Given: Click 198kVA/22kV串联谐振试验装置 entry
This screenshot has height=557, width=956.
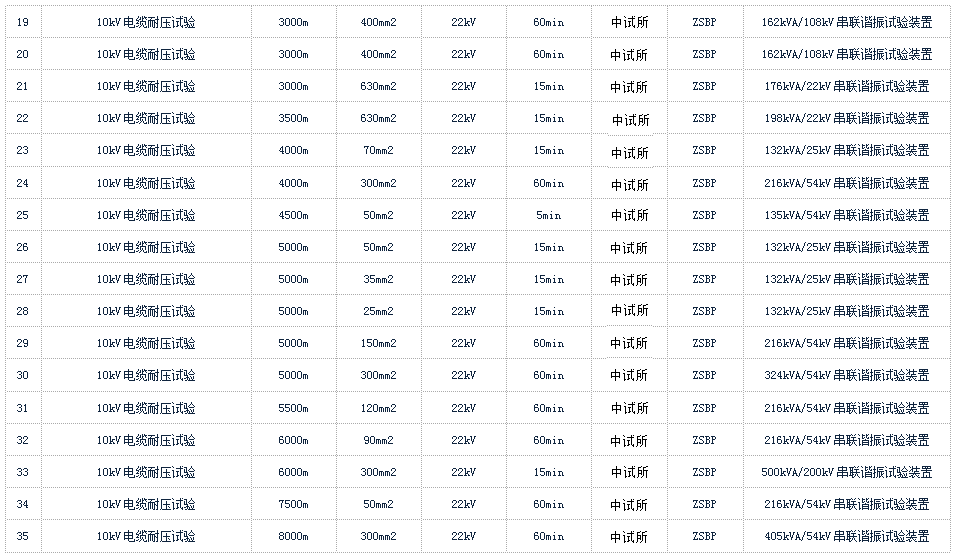Looking at the screenshot, I should pos(846,118).
